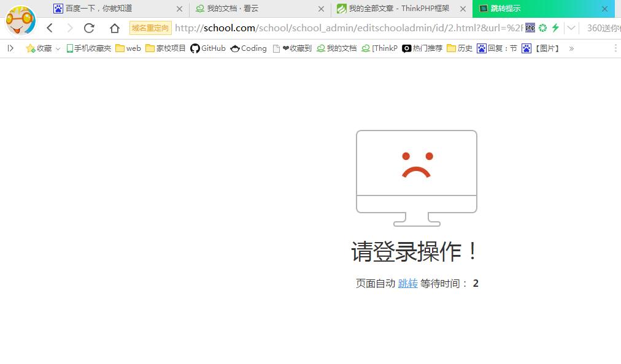
Task: Close the 我的文档 · 看云 tab
Action: tap(321, 9)
